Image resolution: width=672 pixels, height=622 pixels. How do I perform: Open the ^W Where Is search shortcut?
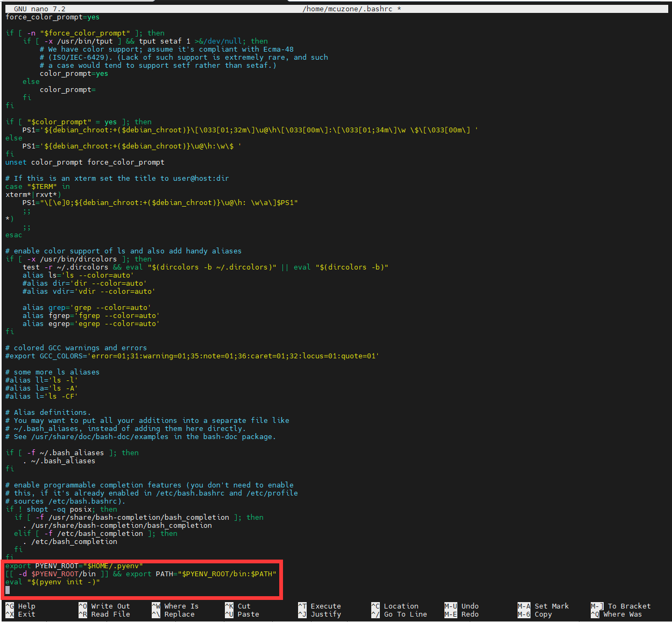(x=175, y=606)
